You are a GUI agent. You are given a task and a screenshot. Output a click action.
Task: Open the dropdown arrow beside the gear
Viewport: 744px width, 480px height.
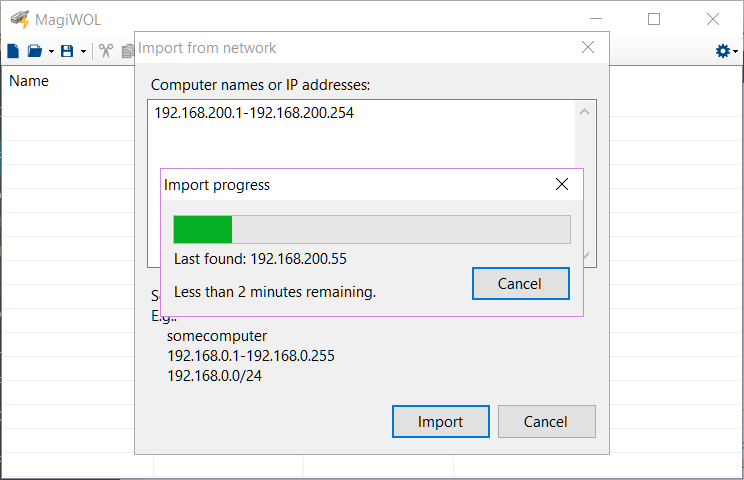click(x=736, y=52)
